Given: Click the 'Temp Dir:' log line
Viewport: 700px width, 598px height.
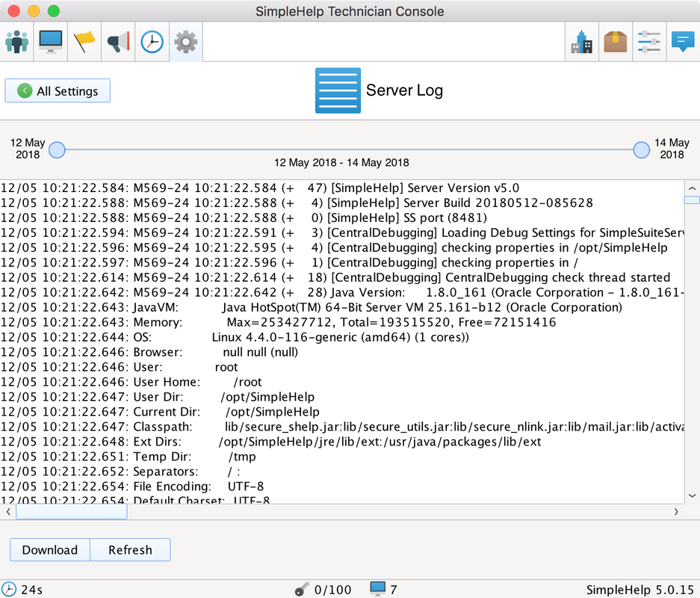Looking at the screenshot, I should (128, 457).
